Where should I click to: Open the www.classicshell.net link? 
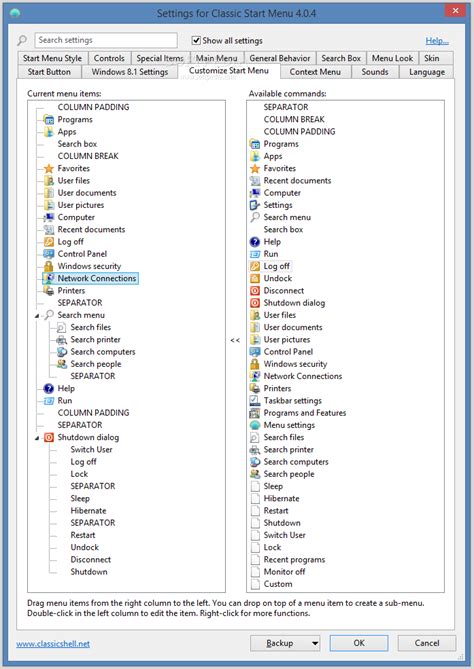pyautogui.click(x=53, y=644)
